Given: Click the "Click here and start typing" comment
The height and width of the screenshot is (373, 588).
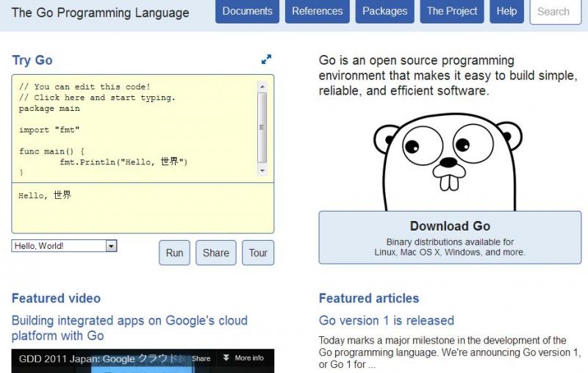Looking at the screenshot, I should click(97, 98).
